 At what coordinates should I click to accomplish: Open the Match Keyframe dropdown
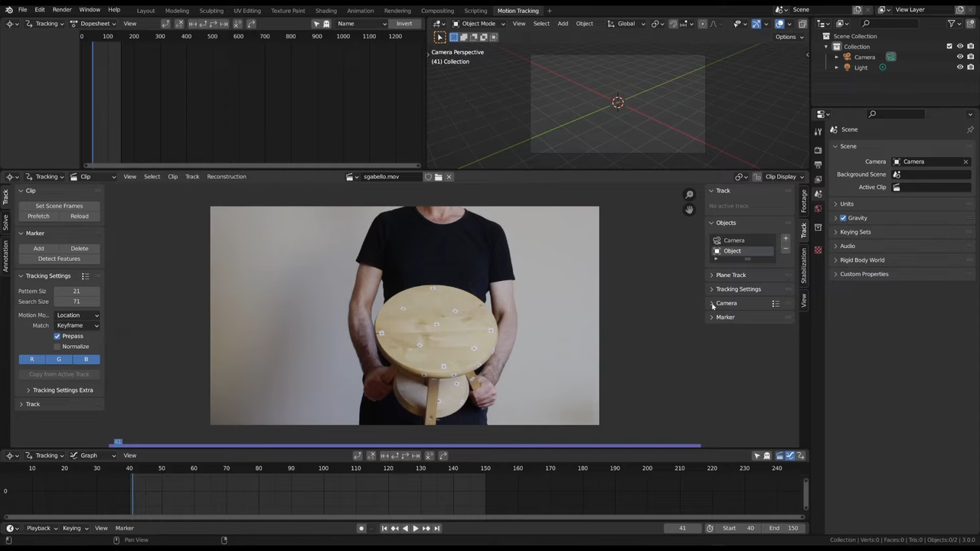77,325
